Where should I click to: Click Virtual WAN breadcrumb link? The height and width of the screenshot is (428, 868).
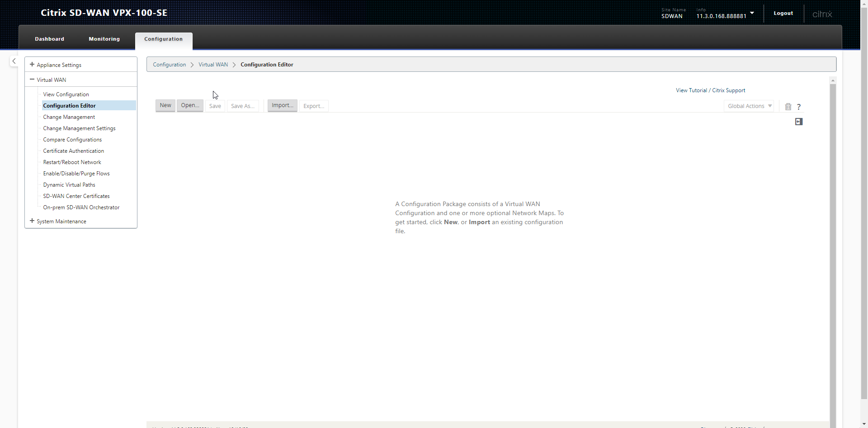pos(213,65)
